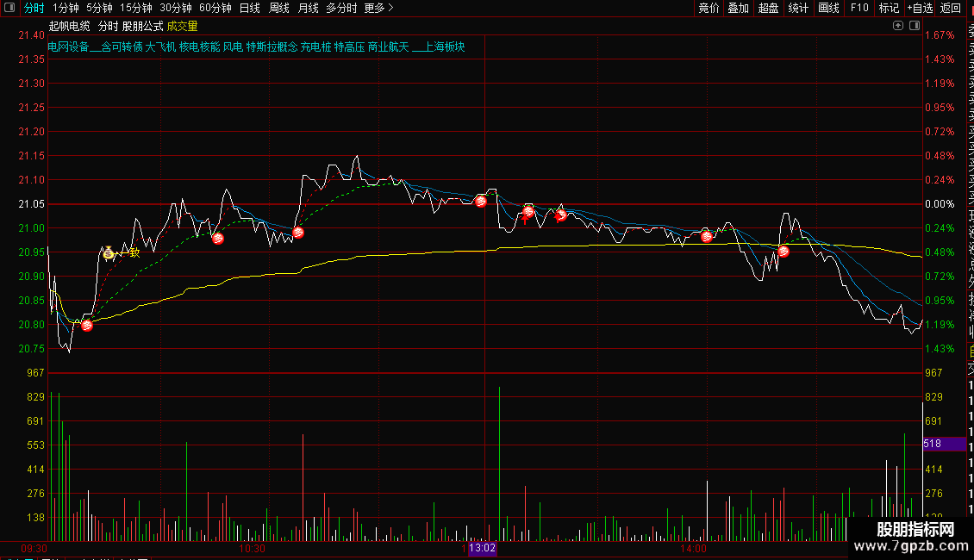Switch to the 1分钟 chart
This screenshot has height=560, width=974.
tap(66, 8)
